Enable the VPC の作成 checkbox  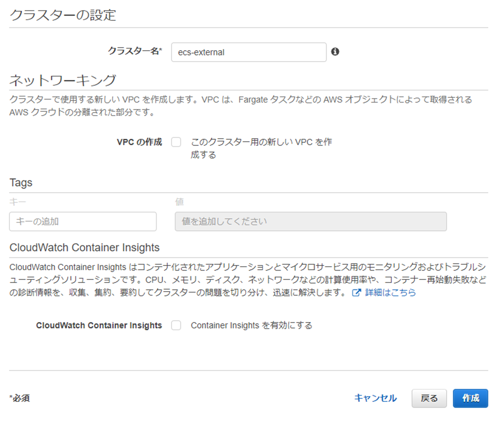176,142
